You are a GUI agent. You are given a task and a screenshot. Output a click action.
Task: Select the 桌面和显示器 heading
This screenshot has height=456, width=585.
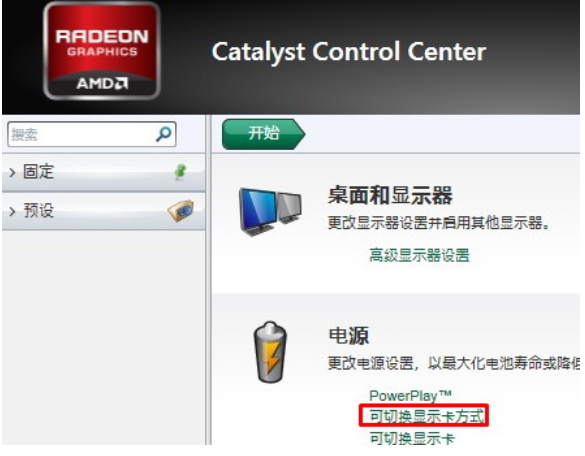point(390,195)
